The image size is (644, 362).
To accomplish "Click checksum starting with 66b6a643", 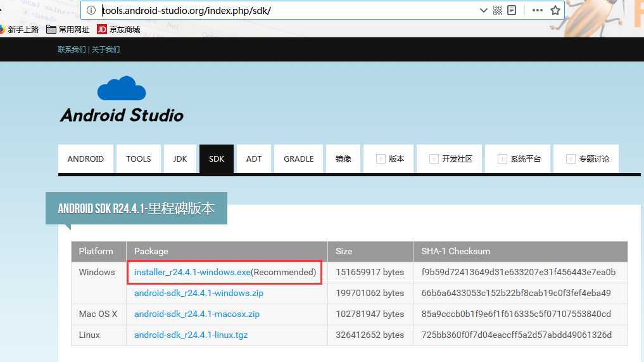I will tap(516, 294).
